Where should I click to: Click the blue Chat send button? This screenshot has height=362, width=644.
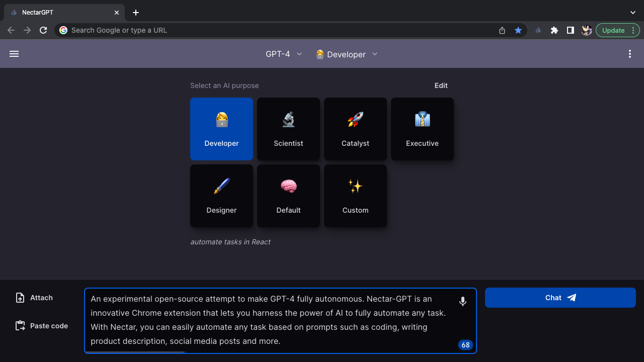coord(560,298)
